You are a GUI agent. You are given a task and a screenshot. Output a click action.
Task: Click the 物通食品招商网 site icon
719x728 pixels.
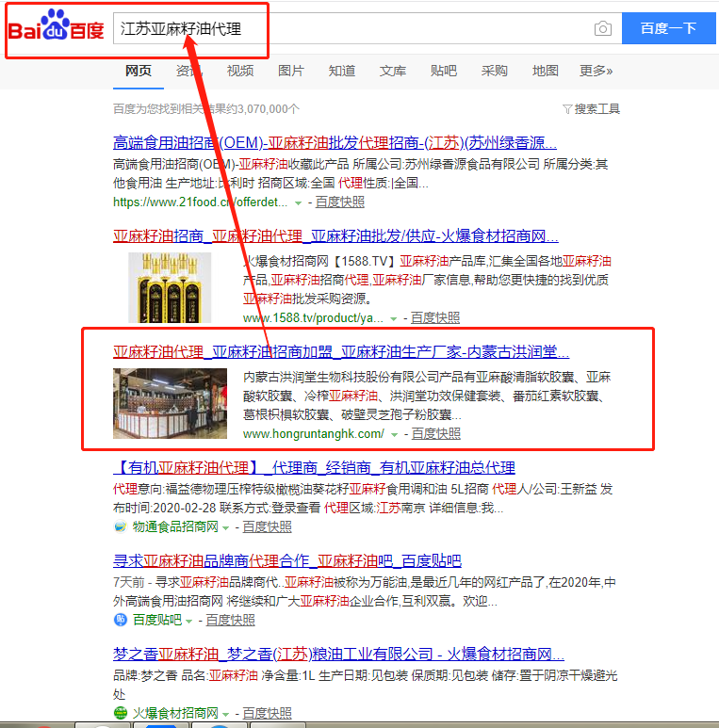point(120,526)
